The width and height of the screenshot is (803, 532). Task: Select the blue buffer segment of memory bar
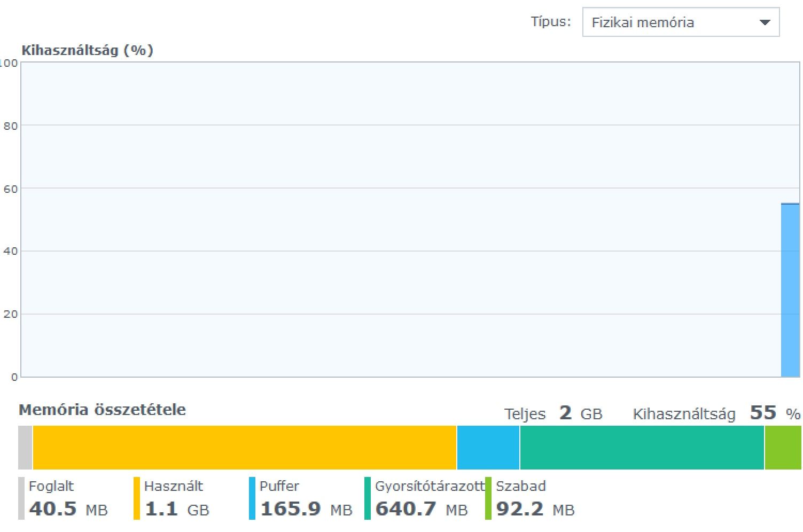point(488,448)
